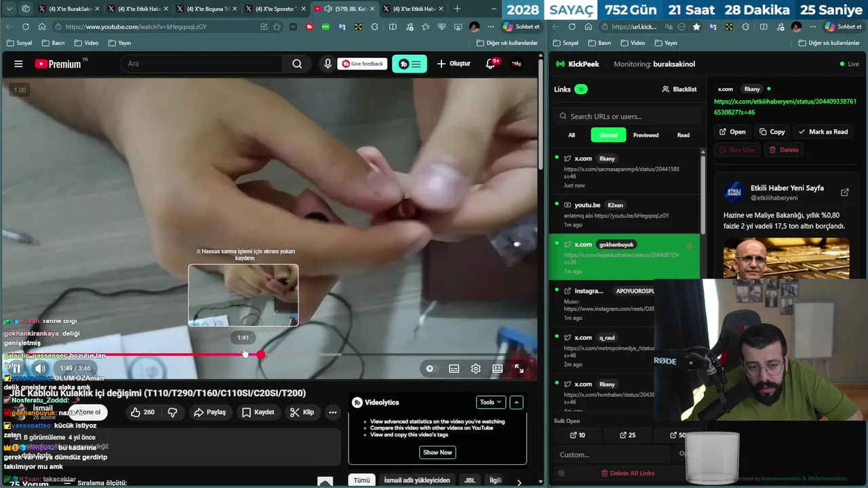Open KickPeek settings gear at bottom

point(561,473)
